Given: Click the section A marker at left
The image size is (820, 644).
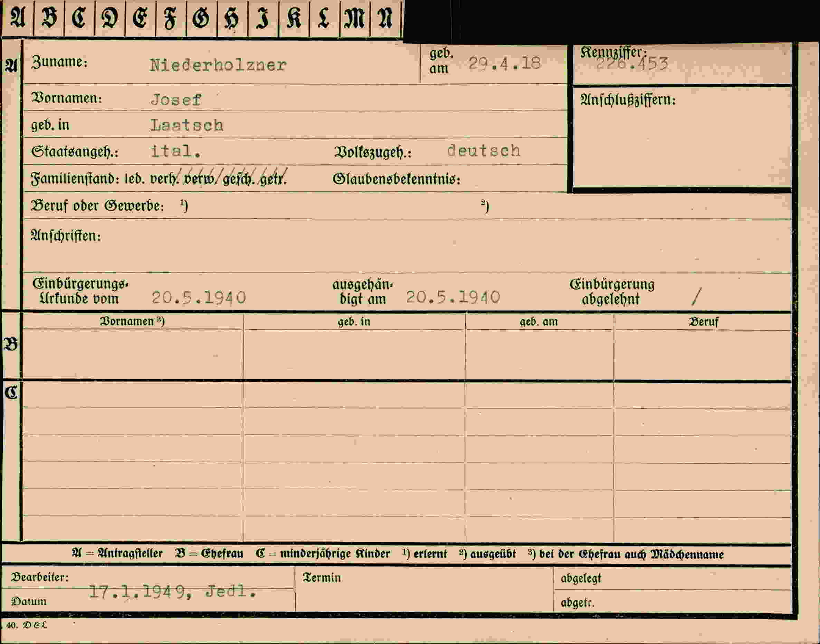Looking at the screenshot, I should pyautogui.click(x=11, y=66).
